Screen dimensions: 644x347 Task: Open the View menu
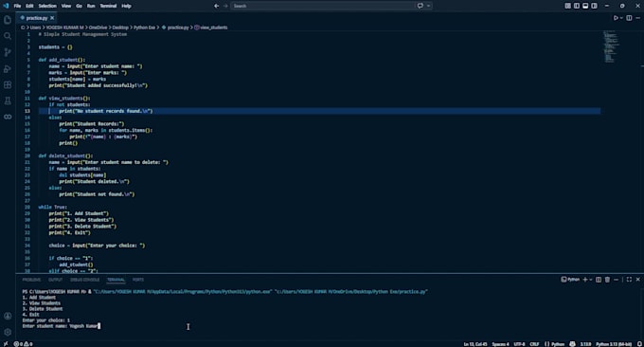click(x=66, y=6)
